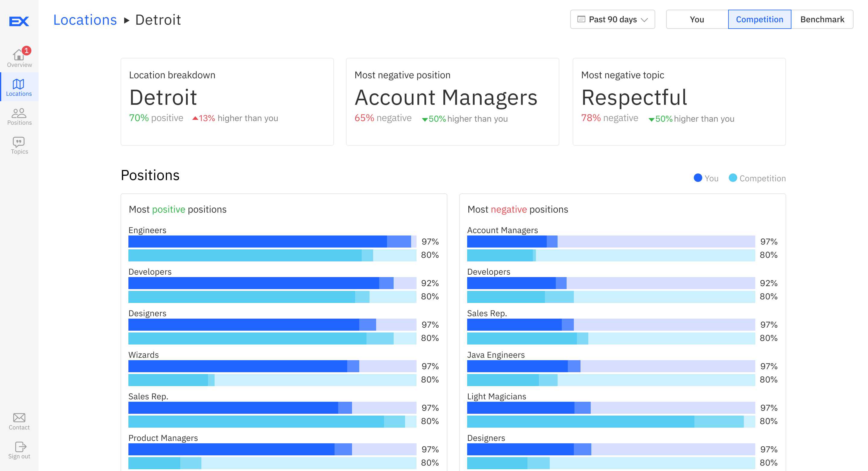Open Overview home icon
The image size is (868, 471).
[18, 55]
